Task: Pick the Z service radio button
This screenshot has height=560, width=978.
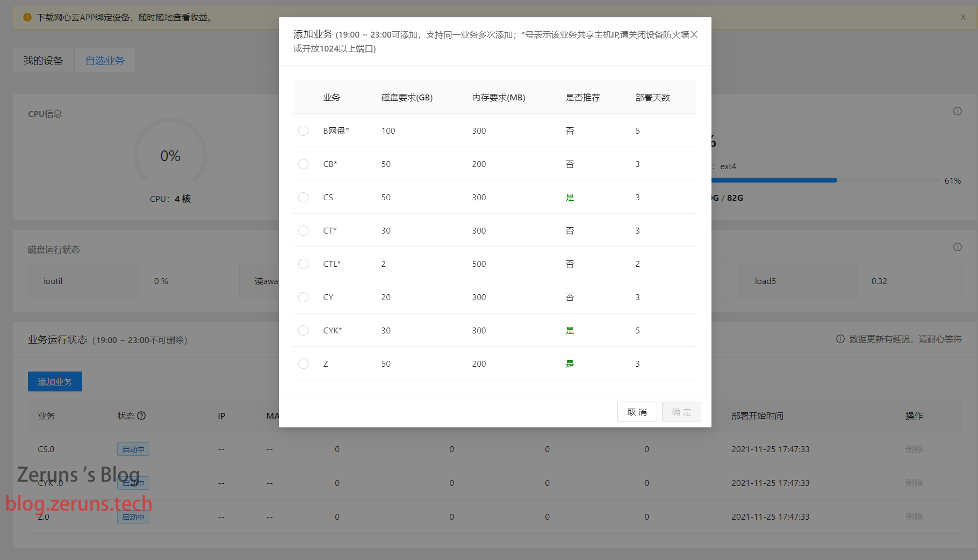Action: 303,363
